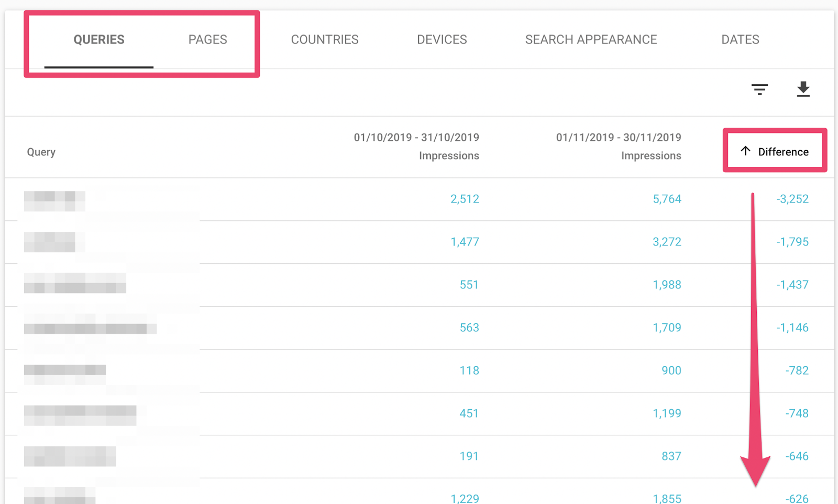Click the 1,855 impressions cell
The image size is (838, 504).
pos(667,499)
